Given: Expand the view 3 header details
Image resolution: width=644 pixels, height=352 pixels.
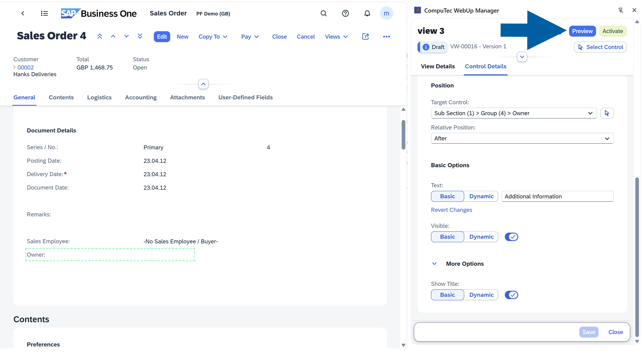Looking at the screenshot, I should pyautogui.click(x=522, y=57).
